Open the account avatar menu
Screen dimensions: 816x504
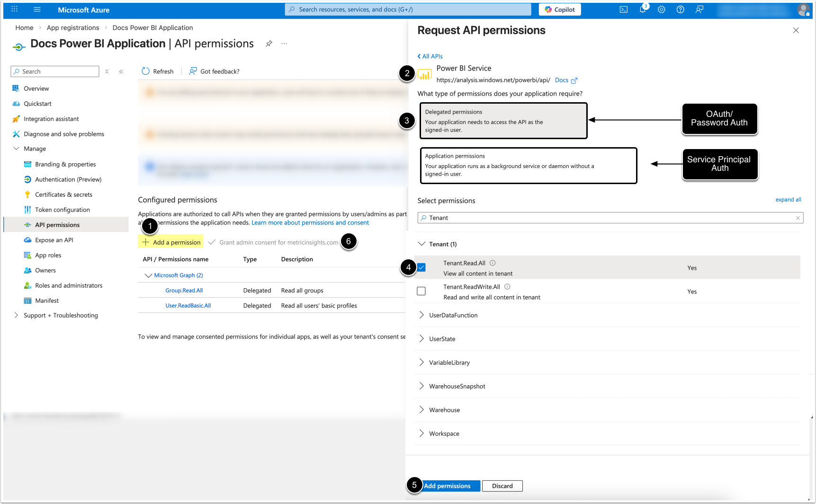803,9
